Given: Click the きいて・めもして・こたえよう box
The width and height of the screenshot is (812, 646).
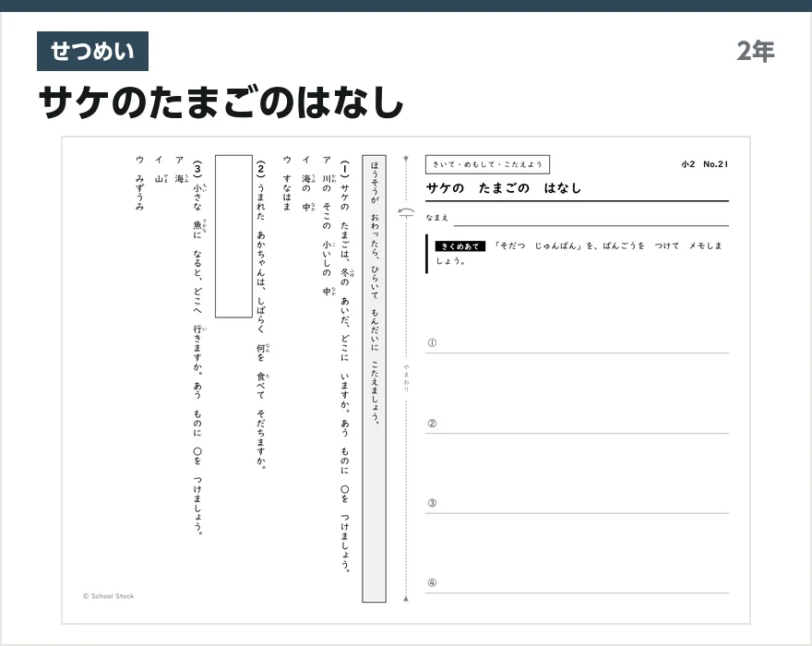Looking at the screenshot, I should (x=487, y=164).
